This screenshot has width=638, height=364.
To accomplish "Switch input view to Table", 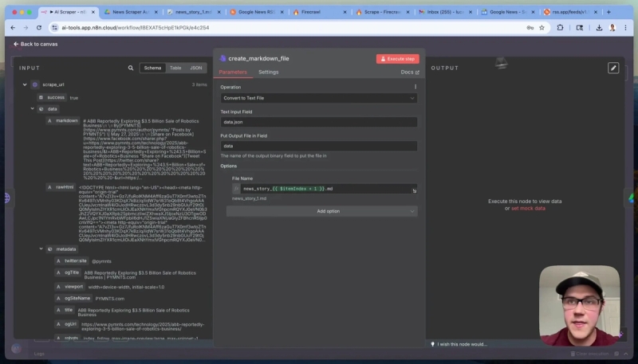I will pyautogui.click(x=175, y=68).
